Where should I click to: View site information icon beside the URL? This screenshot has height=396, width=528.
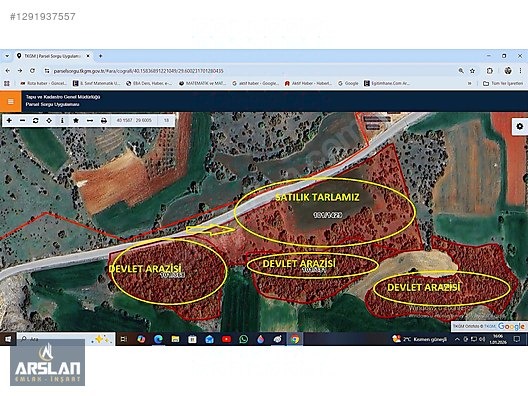47,71
